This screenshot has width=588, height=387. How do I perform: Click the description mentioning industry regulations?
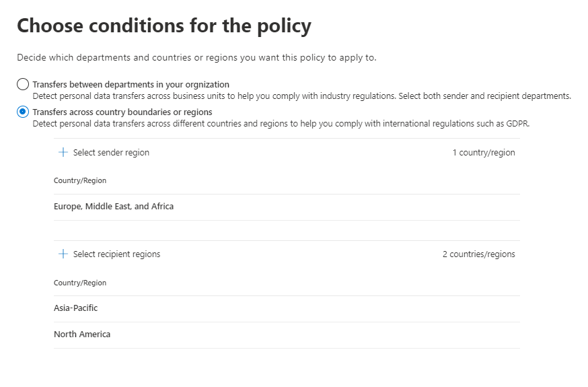(301, 96)
